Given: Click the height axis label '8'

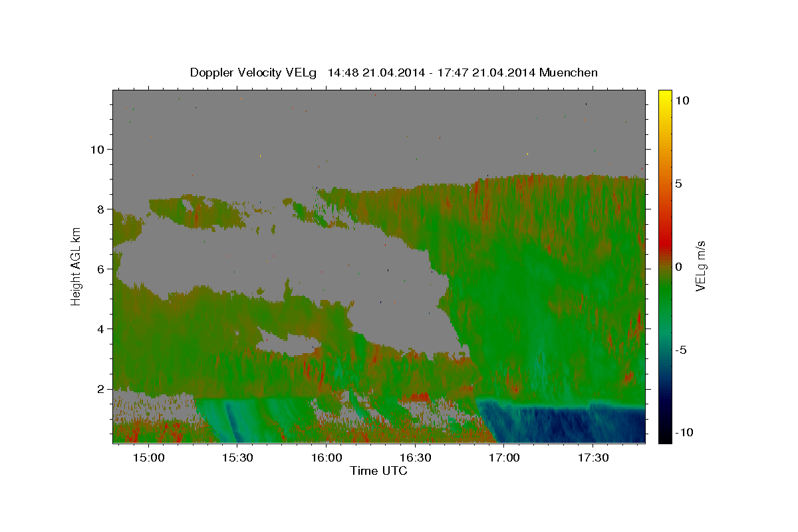Looking at the screenshot, I should pyautogui.click(x=100, y=209).
